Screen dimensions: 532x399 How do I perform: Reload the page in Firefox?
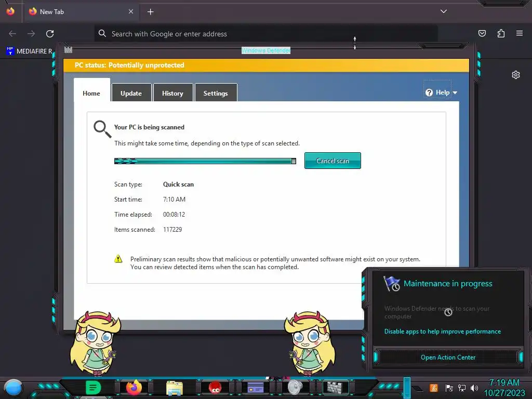(50, 34)
